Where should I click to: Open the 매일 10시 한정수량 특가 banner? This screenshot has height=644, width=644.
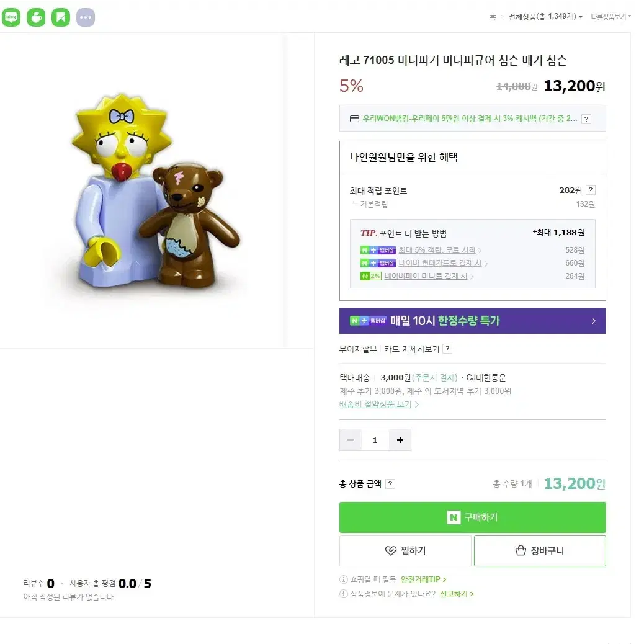click(x=472, y=321)
